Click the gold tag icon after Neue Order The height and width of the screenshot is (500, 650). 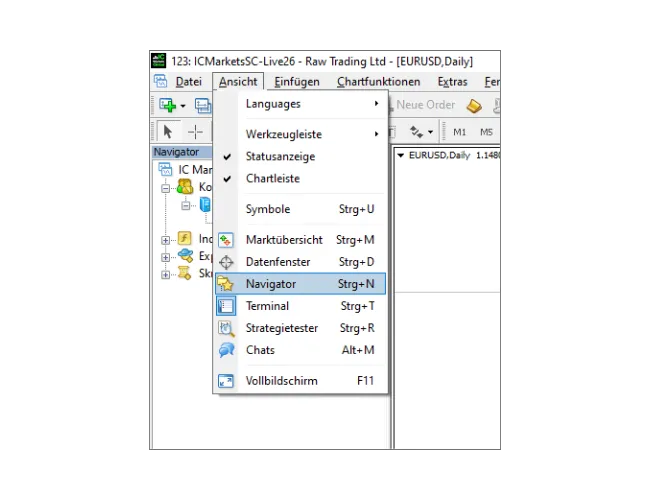pyautogui.click(x=474, y=106)
